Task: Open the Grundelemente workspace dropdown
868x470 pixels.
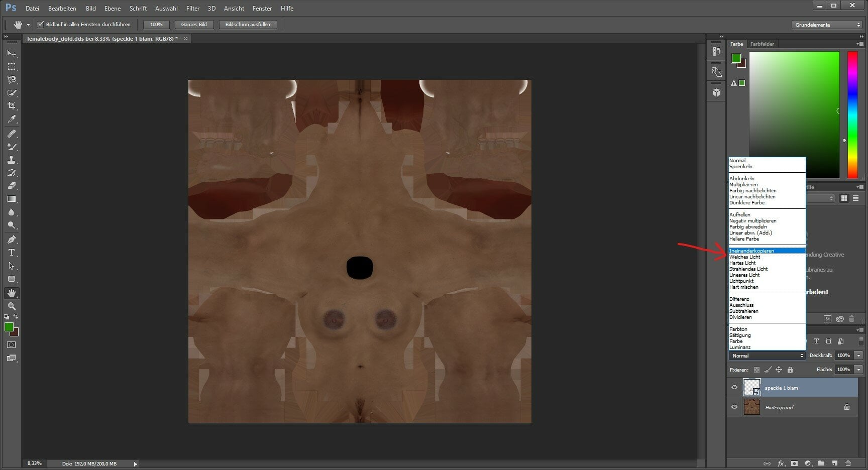Action: 827,25
